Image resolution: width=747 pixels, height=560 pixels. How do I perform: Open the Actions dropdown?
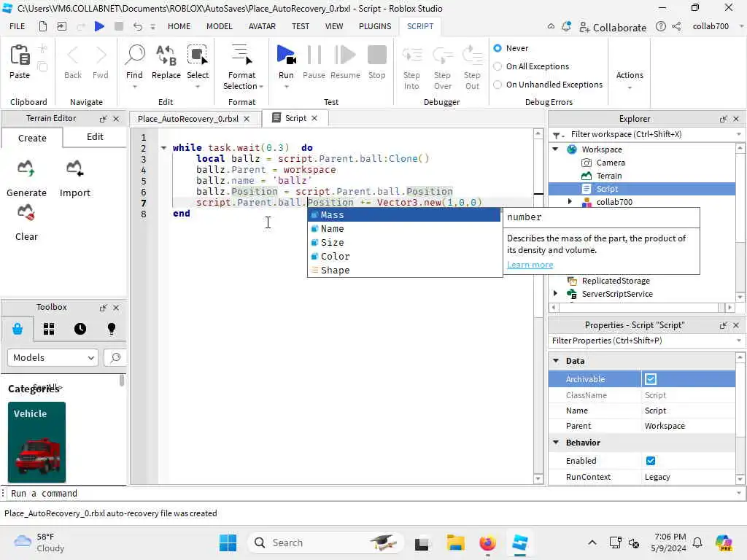pyautogui.click(x=630, y=80)
